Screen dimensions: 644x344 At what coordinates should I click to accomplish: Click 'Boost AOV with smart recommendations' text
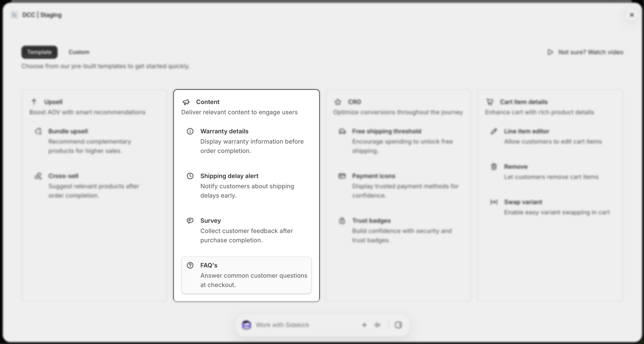(x=87, y=112)
